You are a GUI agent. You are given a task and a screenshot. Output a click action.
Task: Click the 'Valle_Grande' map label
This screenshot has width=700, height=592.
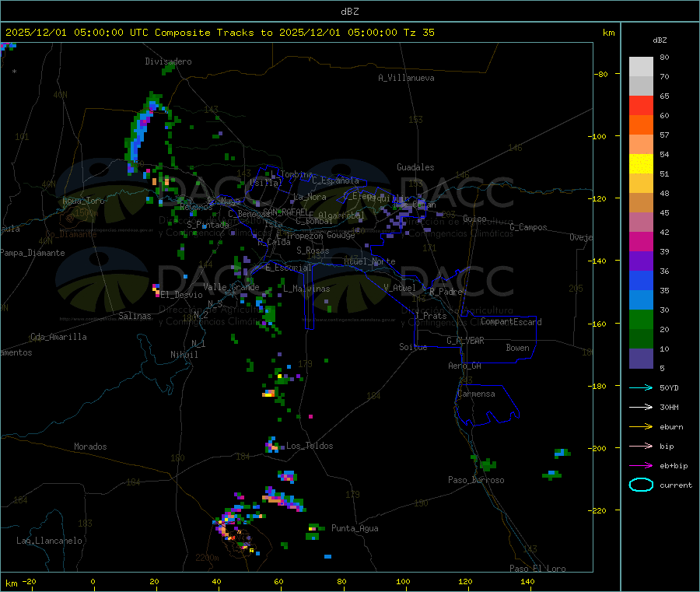[x=231, y=287]
